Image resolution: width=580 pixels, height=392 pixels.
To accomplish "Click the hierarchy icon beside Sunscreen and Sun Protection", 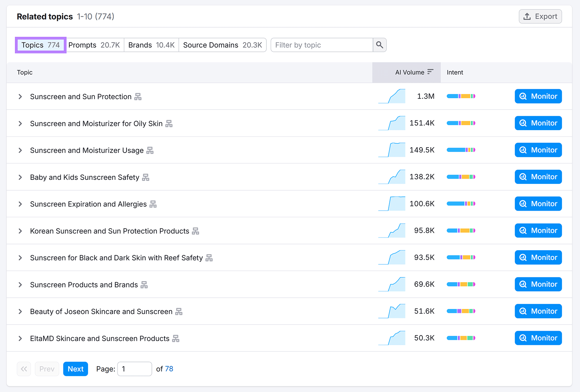I will click(138, 97).
